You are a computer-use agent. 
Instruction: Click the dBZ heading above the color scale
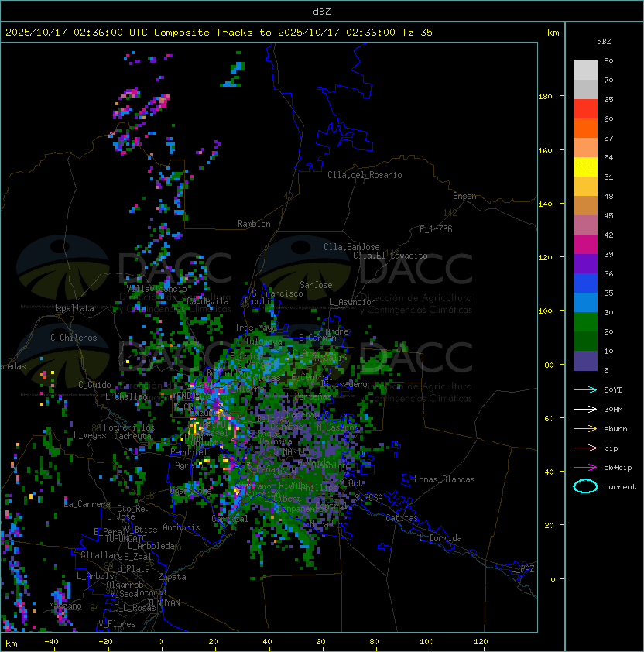coord(604,42)
